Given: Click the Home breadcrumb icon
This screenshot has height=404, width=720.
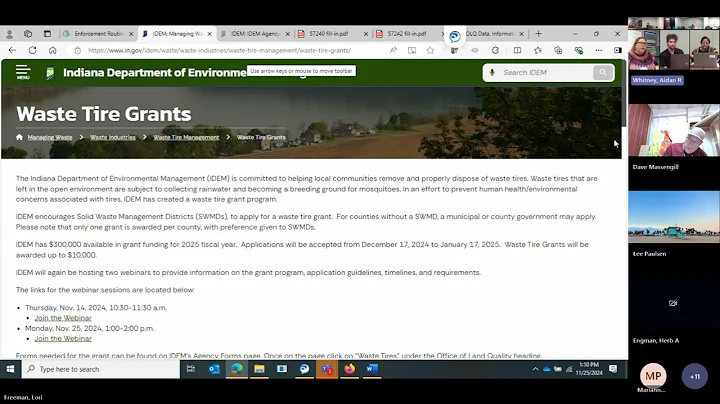Looking at the screenshot, I should (19, 137).
